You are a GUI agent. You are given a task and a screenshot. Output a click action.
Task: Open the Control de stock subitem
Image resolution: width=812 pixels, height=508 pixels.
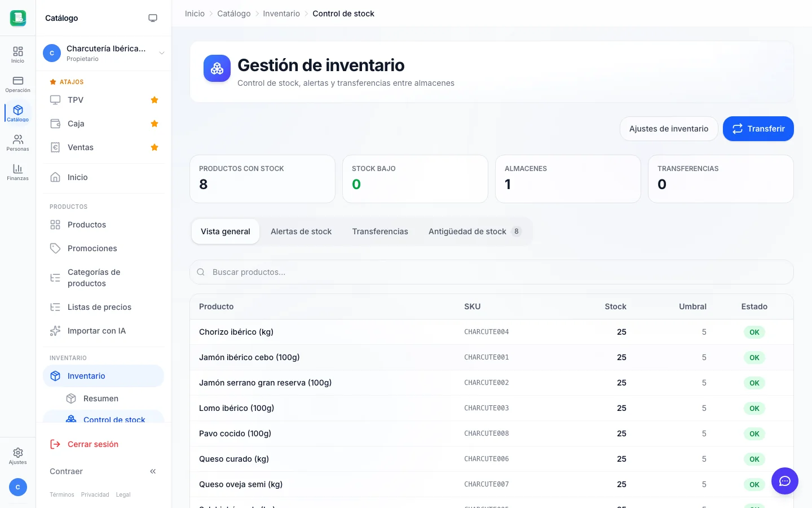[x=103, y=418]
